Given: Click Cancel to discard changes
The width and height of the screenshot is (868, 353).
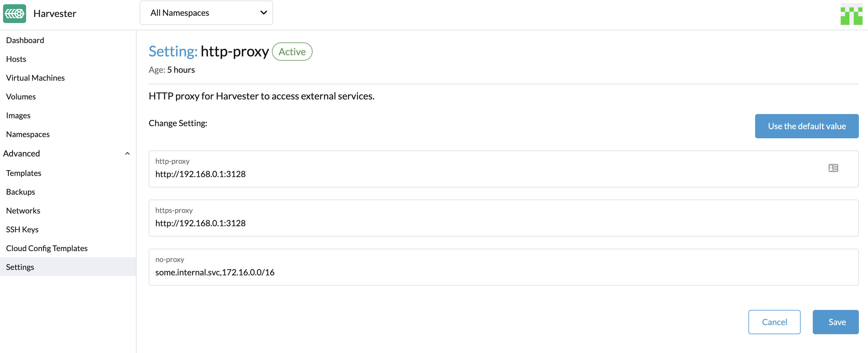Looking at the screenshot, I should (775, 321).
